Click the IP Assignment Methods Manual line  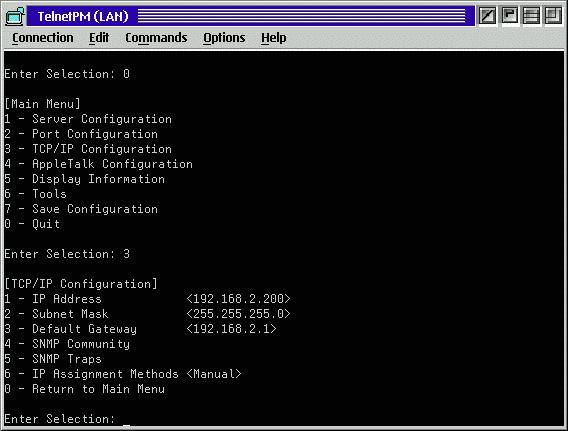(x=123, y=374)
